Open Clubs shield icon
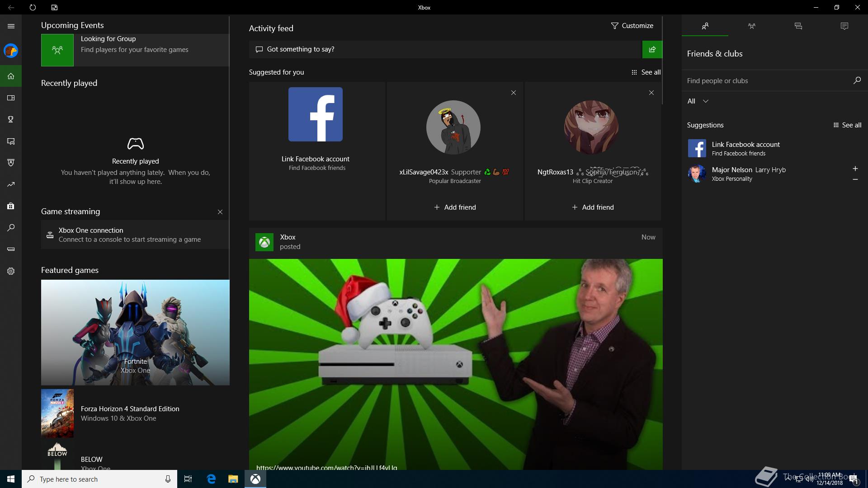Screen dimensions: 868x488 [x=11, y=163]
